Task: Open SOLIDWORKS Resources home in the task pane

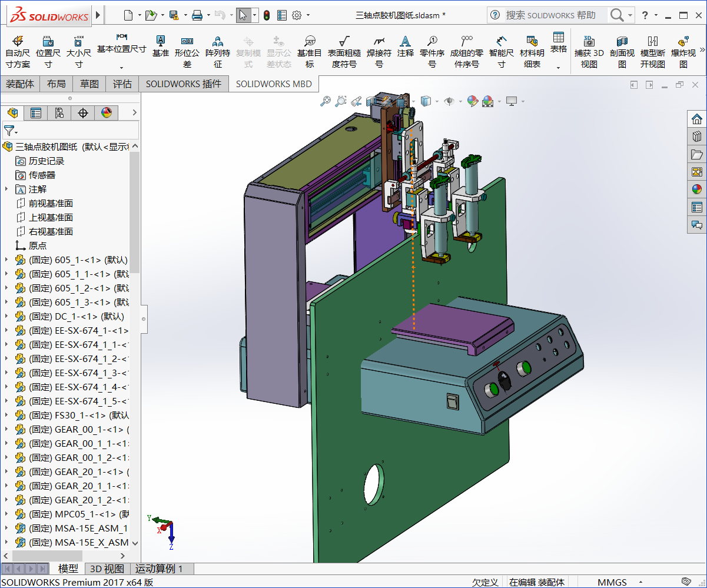Action: tap(697, 119)
